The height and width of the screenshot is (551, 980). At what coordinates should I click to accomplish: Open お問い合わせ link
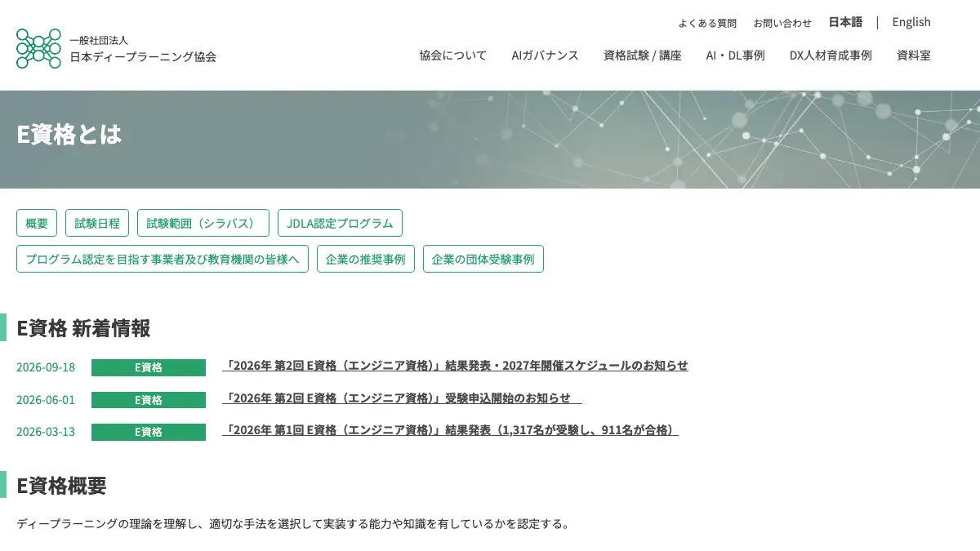[x=782, y=23]
